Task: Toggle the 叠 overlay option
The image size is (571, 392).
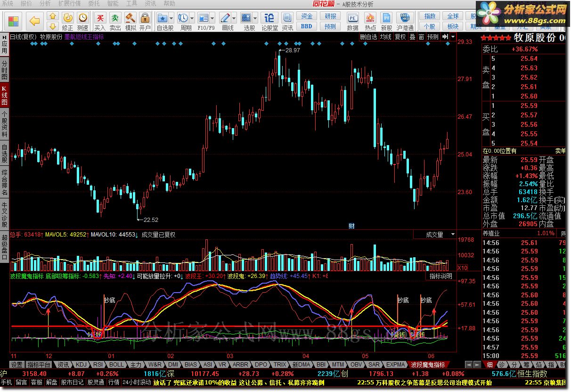Action: click(412, 37)
